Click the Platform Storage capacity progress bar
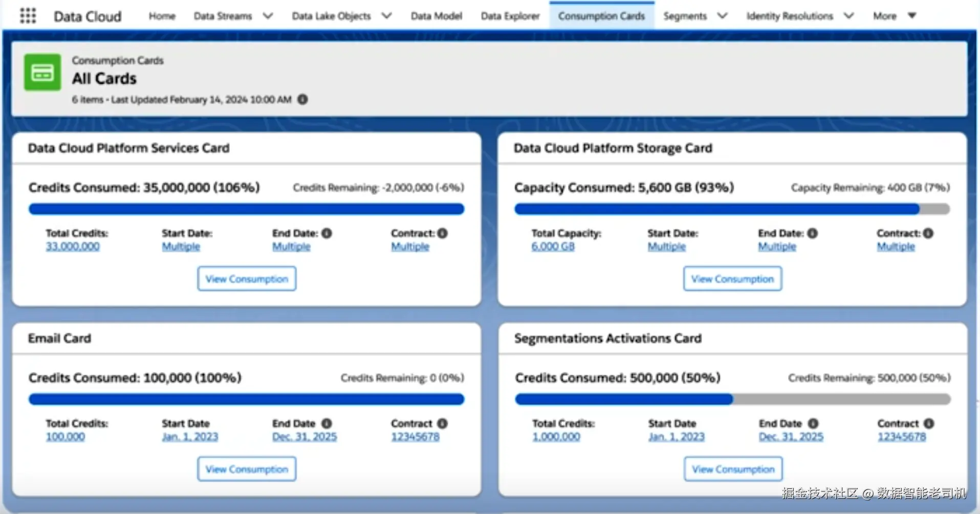The image size is (980, 514). [x=732, y=209]
